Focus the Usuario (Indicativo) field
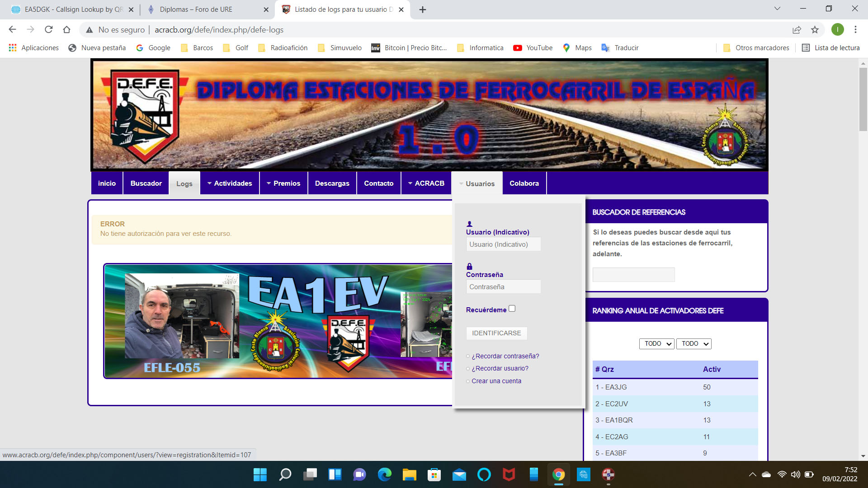 [x=503, y=244]
